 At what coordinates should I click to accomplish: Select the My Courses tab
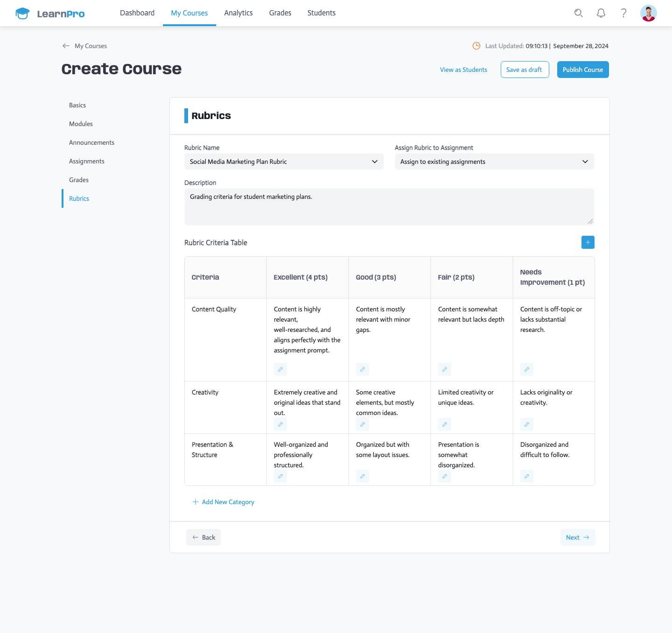(189, 13)
